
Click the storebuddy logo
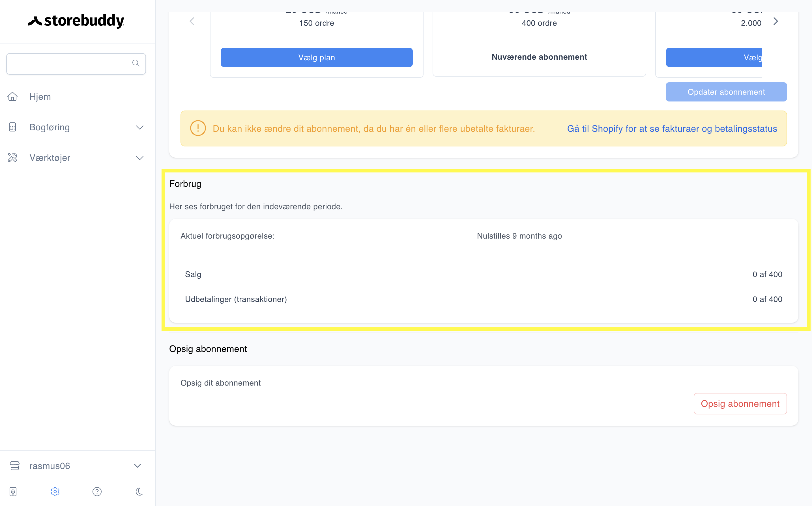click(x=76, y=21)
